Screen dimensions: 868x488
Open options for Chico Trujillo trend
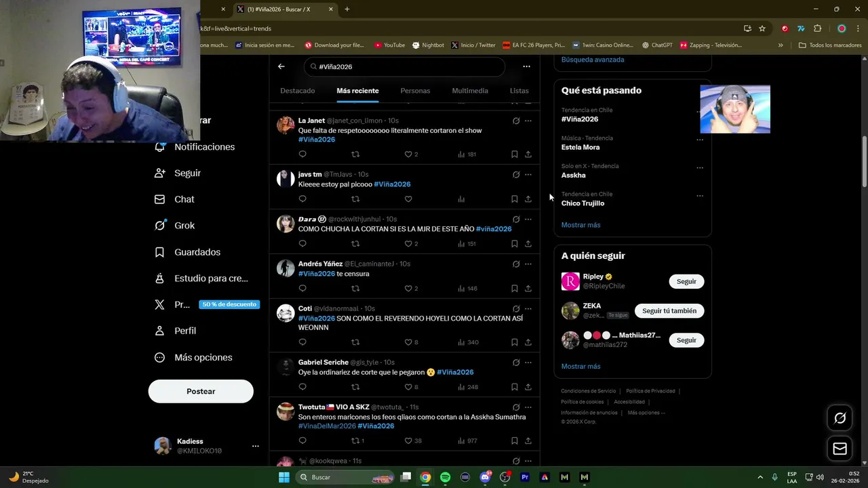(x=699, y=196)
